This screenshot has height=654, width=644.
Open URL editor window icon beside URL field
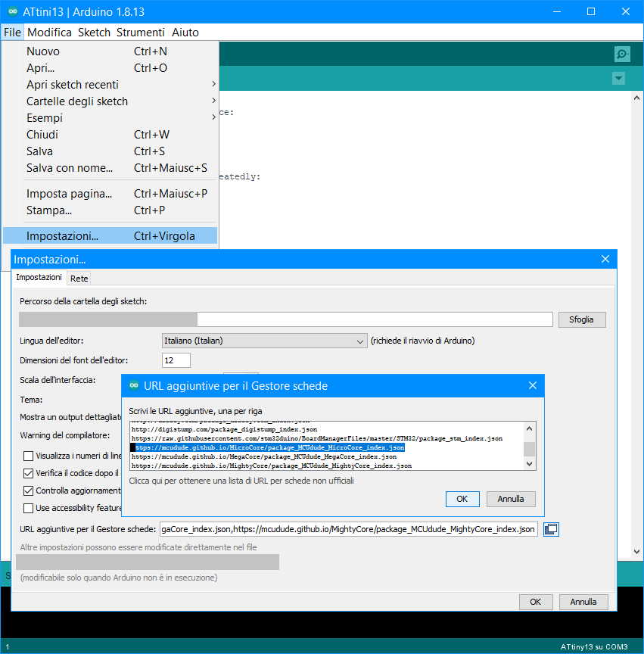tap(551, 529)
